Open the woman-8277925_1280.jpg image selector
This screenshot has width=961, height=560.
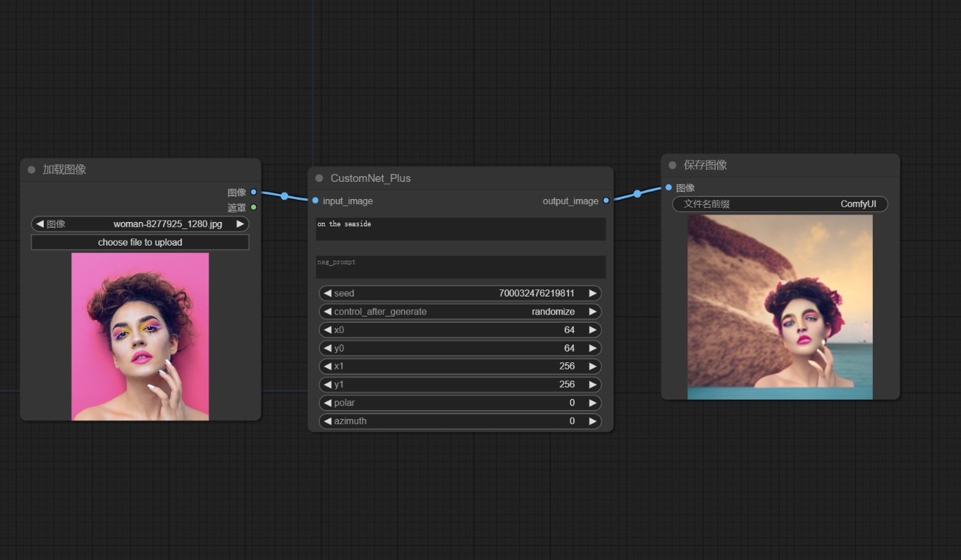tap(140, 224)
